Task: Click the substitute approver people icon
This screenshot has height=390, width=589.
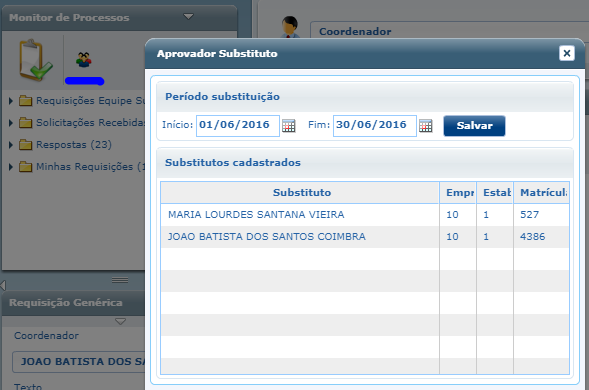Action: 84,59
